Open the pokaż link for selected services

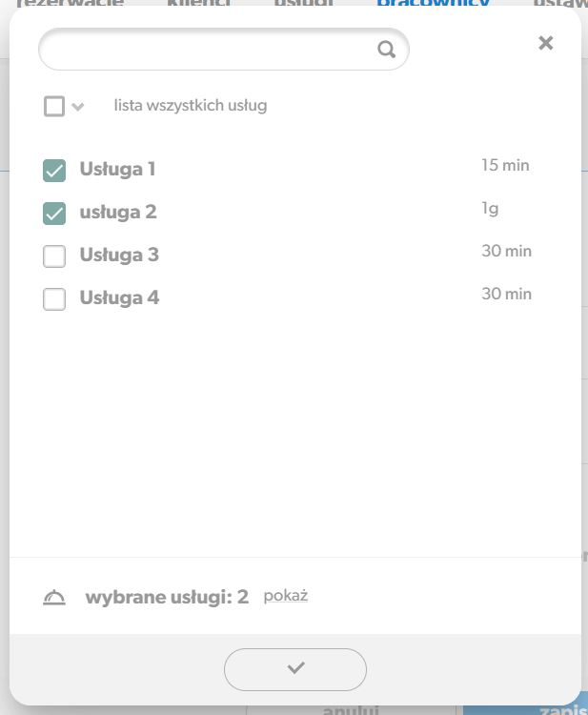286,596
